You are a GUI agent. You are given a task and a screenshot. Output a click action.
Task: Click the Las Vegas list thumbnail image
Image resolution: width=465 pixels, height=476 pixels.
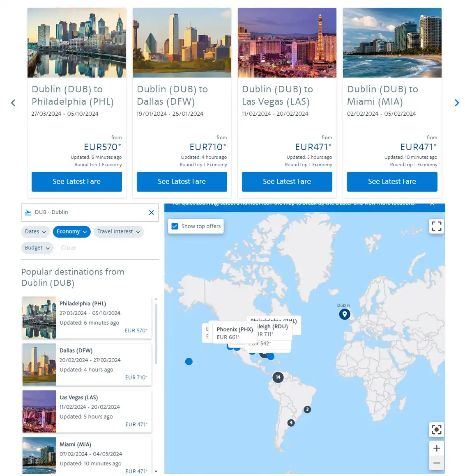39,411
